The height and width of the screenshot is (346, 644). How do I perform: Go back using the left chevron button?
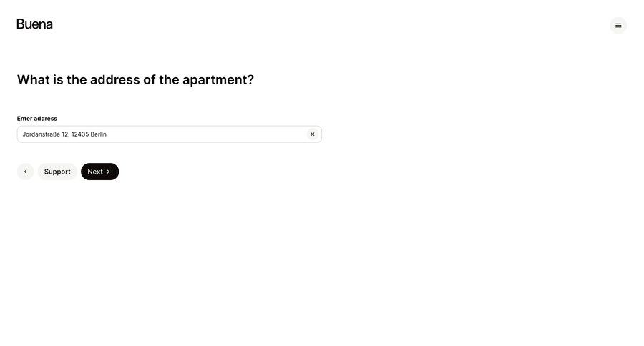(26, 172)
